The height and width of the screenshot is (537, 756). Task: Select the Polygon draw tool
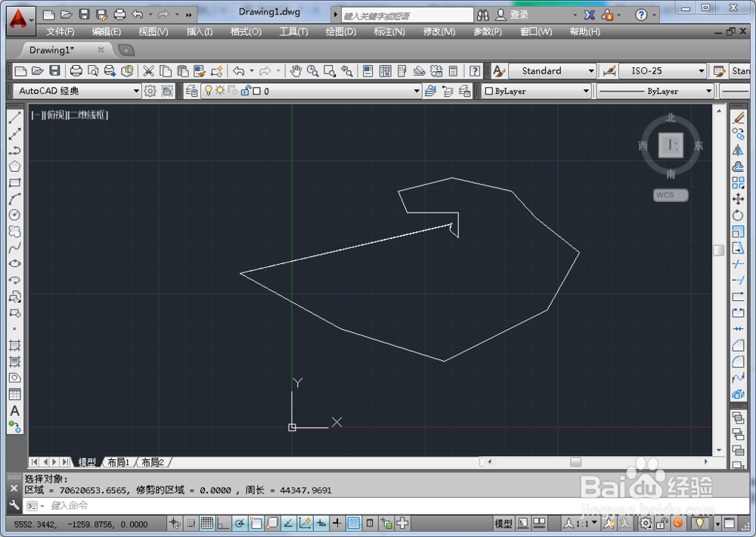tap(15, 166)
